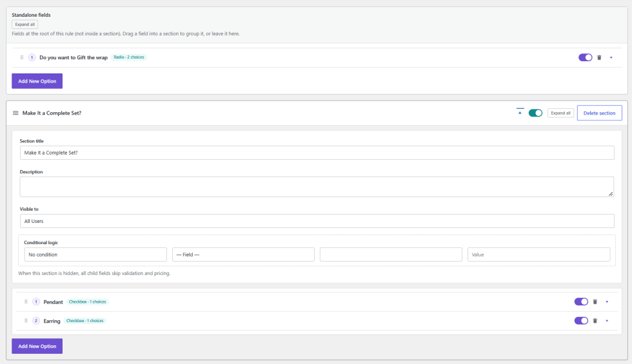Click the Delete section button
Image resolution: width=632 pixels, height=364 pixels.
tap(599, 113)
